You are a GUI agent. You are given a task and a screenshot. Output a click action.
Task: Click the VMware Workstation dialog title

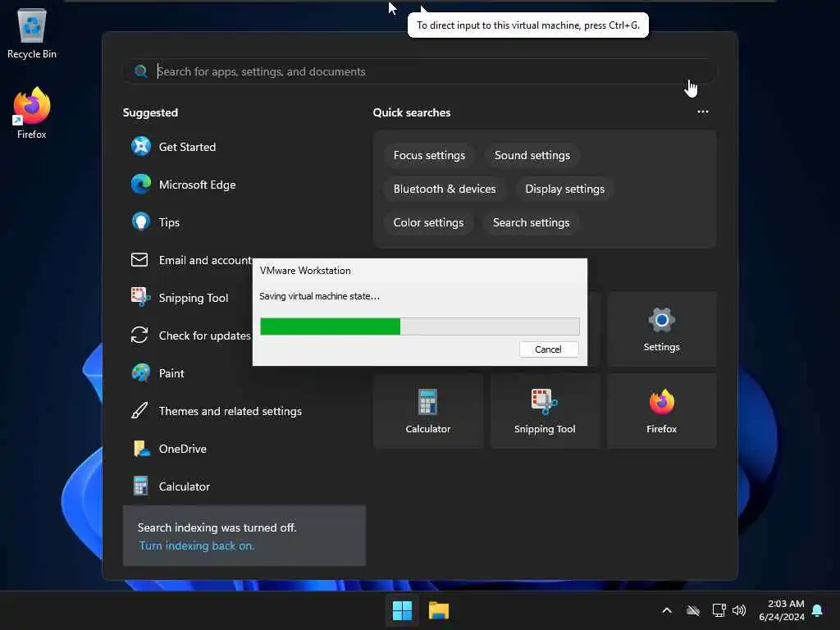tap(305, 271)
